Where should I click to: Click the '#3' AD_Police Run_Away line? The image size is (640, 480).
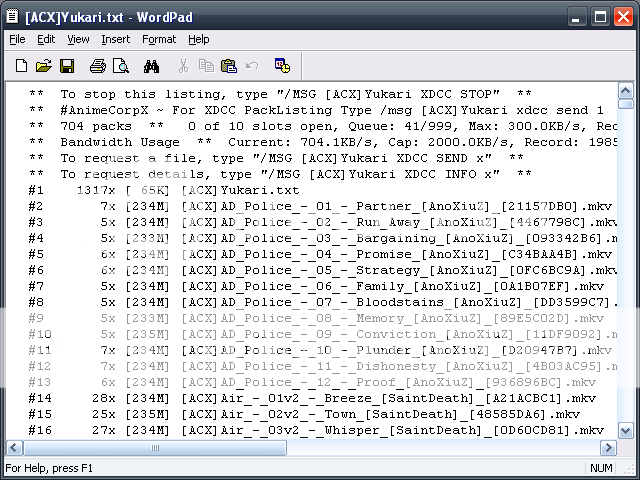(x=322, y=222)
